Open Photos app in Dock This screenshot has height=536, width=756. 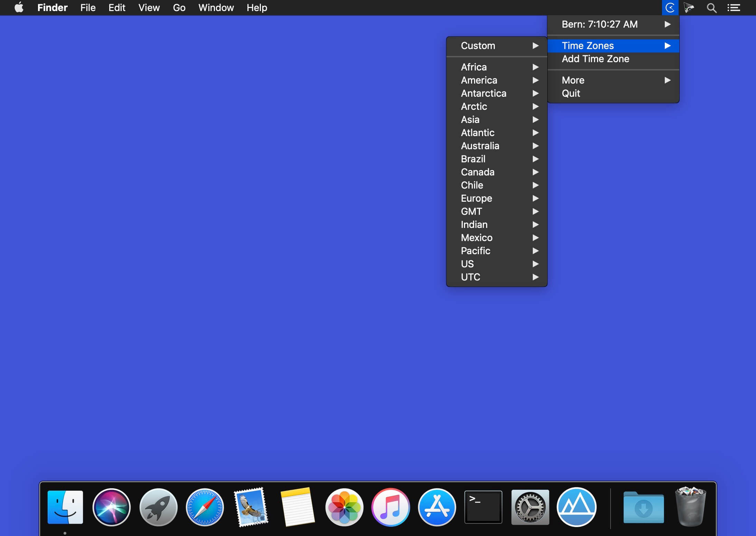[x=344, y=507]
